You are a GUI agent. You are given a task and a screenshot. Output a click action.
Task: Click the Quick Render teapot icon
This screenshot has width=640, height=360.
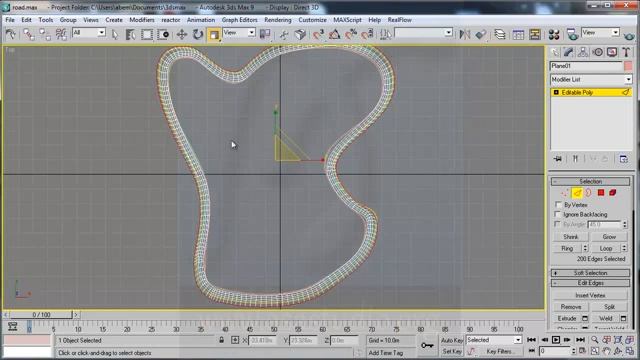pyautogui.click(x=630, y=35)
